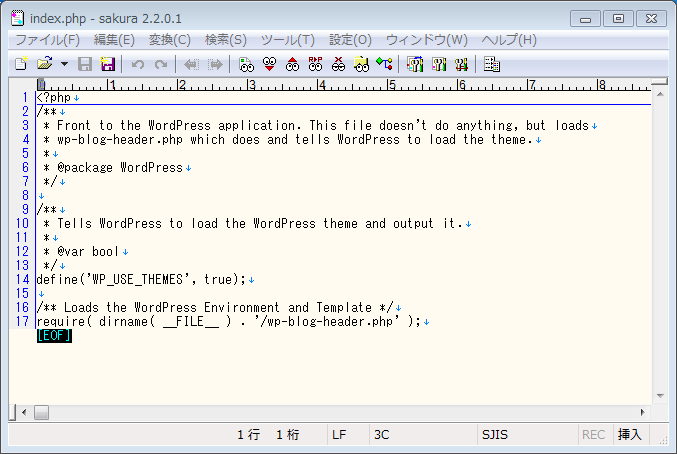Open the Replace (R▶P) icon
This screenshot has width=677, height=454.
315,64
